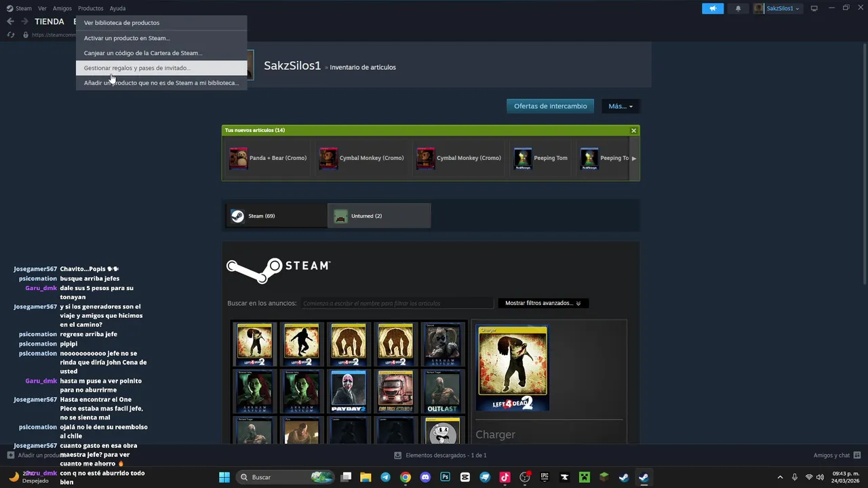868x488 pixels.
Task: Show hidden tray icons chevron
Action: [780, 477]
